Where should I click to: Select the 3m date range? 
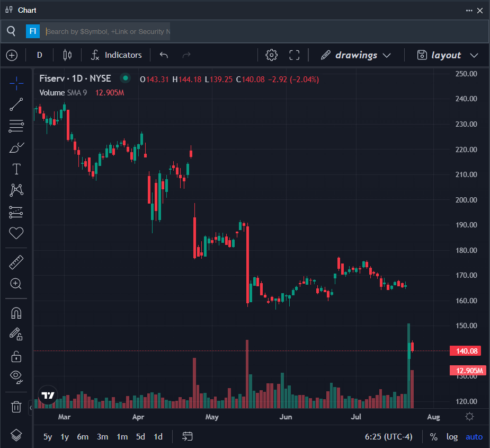tap(102, 437)
